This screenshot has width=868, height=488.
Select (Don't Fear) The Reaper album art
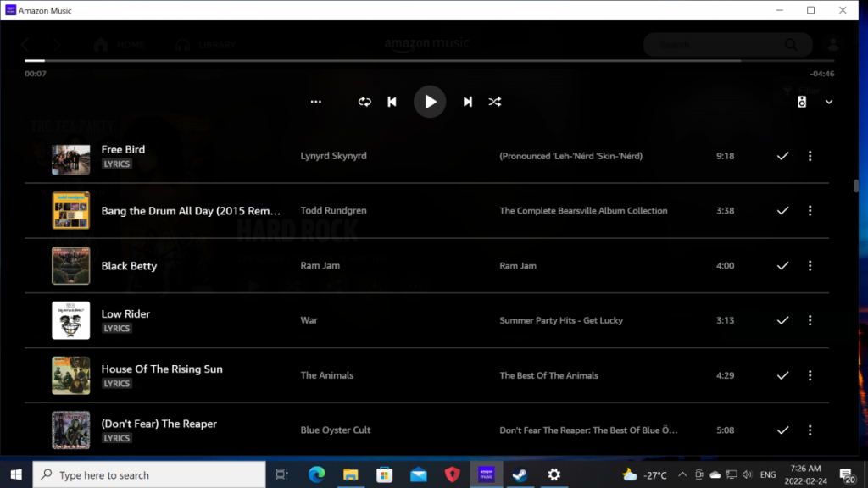click(71, 430)
